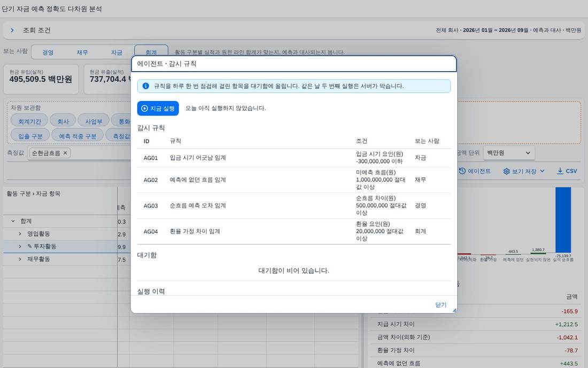Click the 지급 시기 차이 row
Image resolution: width=588 pixels, height=368 pixels.
[x=476, y=324]
